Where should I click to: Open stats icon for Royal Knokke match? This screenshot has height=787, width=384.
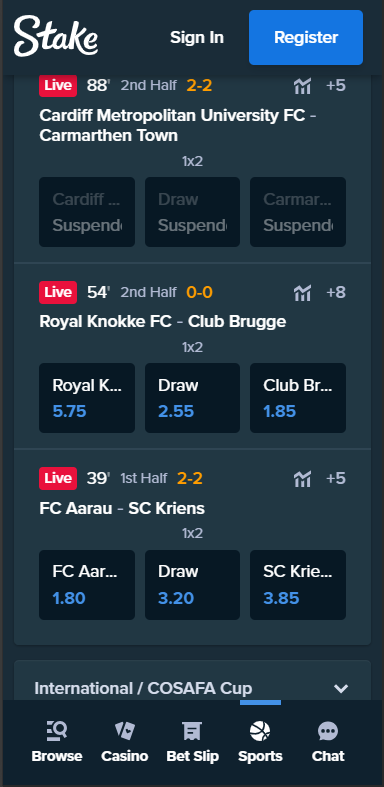pyautogui.click(x=302, y=292)
